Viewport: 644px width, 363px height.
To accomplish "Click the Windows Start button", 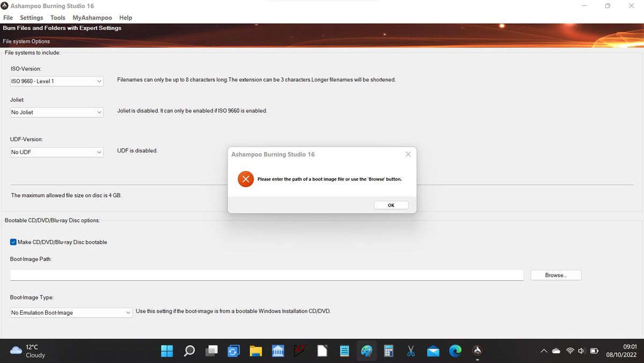I will [167, 351].
